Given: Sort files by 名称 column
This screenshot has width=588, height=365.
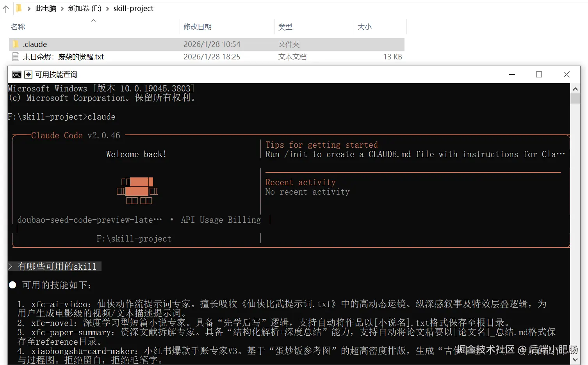Looking at the screenshot, I should pyautogui.click(x=18, y=27).
